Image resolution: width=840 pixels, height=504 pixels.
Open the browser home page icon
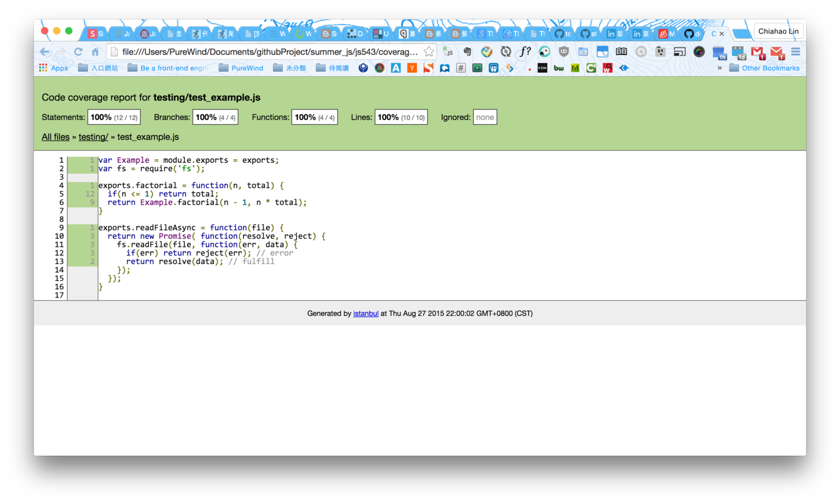(x=95, y=52)
